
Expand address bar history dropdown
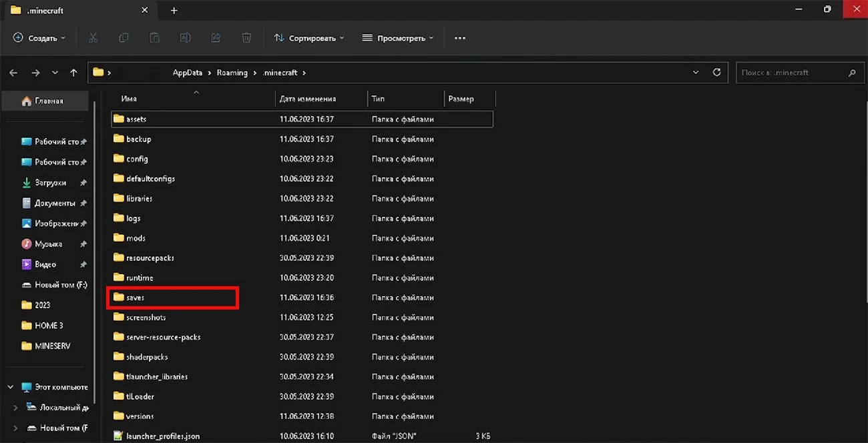(696, 72)
